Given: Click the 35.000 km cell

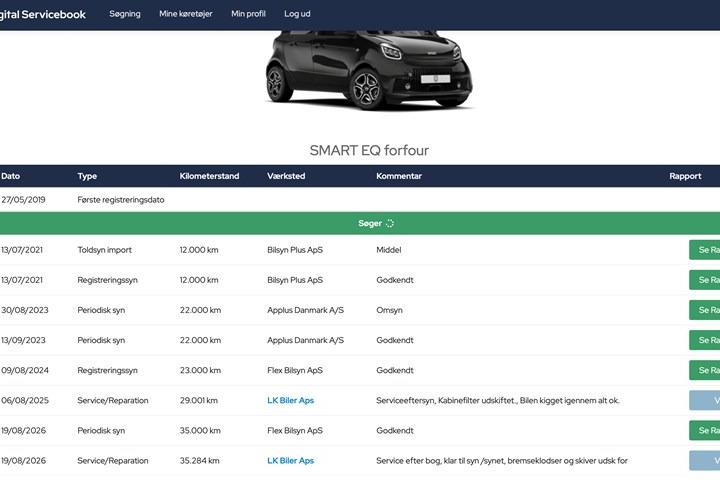Looking at the screenshot, I should 200,430.
